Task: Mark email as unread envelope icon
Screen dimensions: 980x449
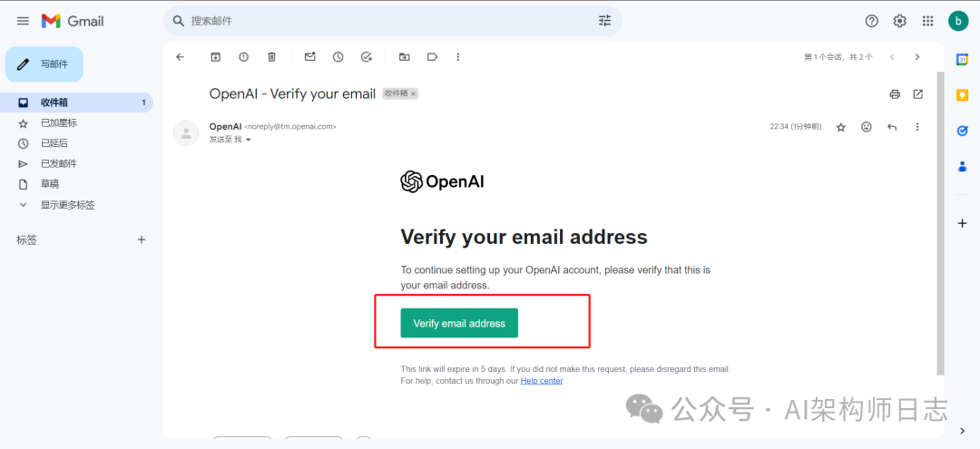Action: click(x=310, y=57)
